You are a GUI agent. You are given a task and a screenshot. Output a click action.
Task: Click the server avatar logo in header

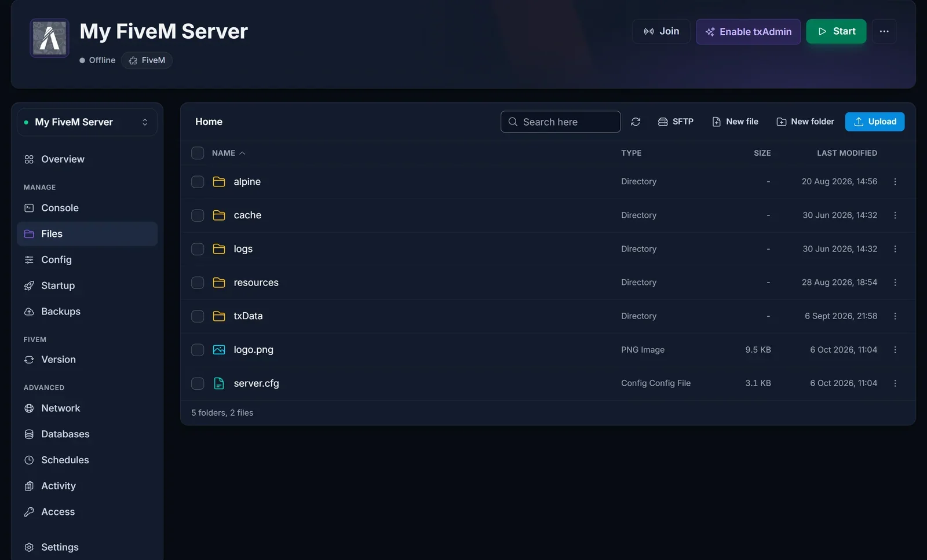(49, 38)
